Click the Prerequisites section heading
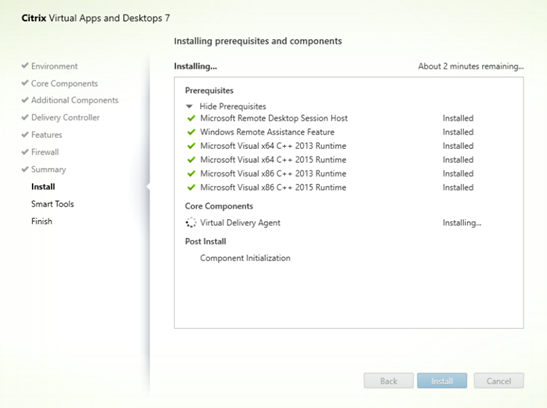This screenshot has height=408, width=547. click(x=209, y=91)
